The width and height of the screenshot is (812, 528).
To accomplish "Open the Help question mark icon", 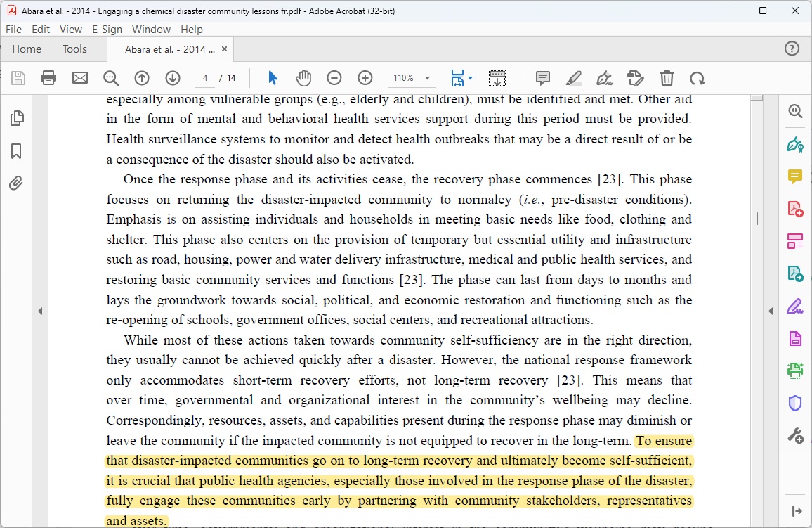I will (x=792, y=49).
